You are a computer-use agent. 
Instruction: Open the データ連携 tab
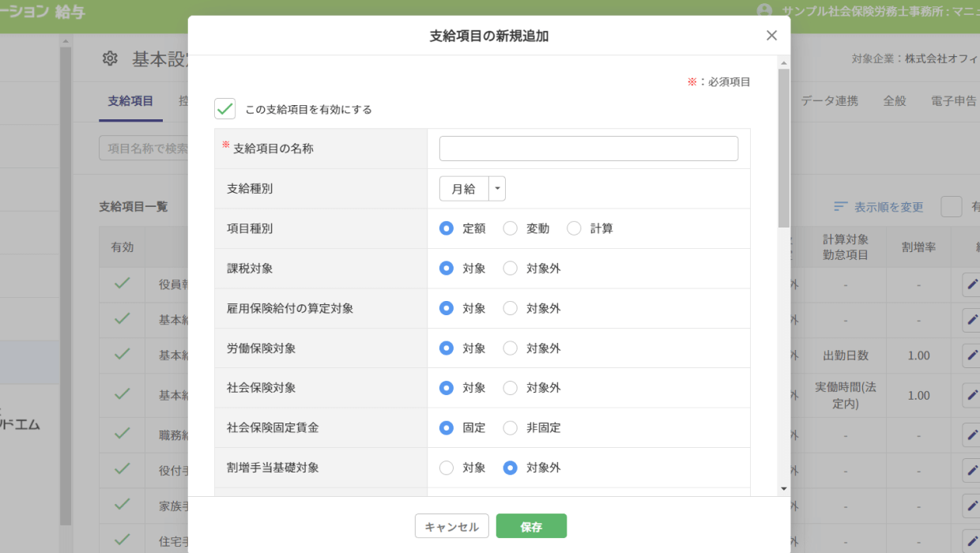click(829, 101)
